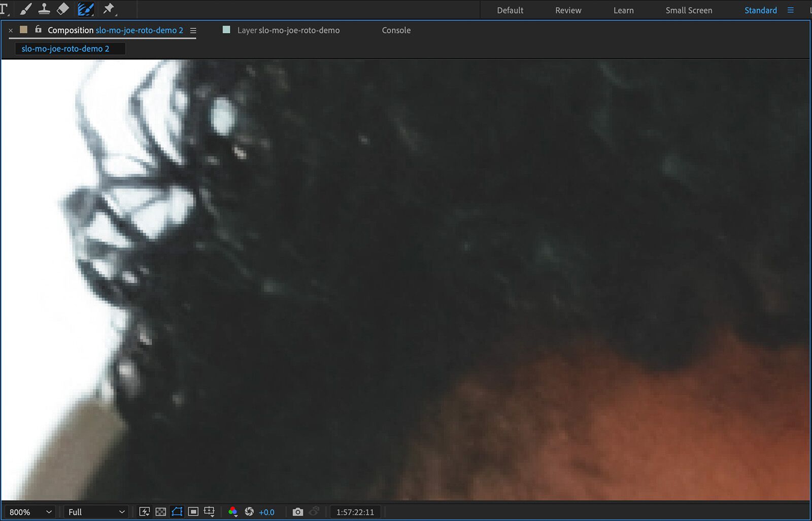Open the magnification dropdown showing 800%

tap(29, 512)
